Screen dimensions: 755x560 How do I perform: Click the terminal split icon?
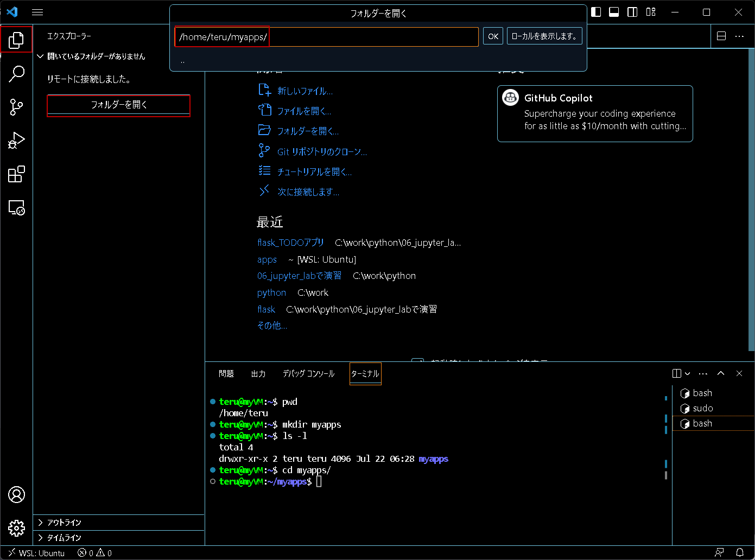click(677, 373)
